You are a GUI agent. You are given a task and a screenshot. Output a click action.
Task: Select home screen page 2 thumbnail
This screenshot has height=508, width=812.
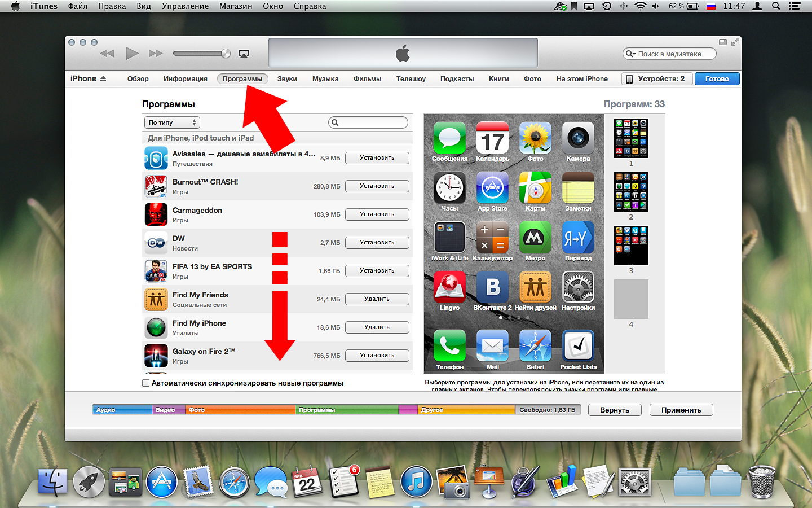point(631,192)
